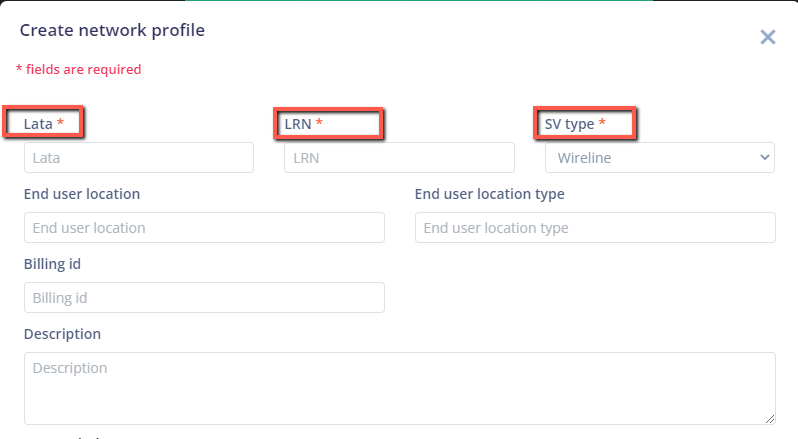
Task: Click the End user location label
Action: [x=82, y=194]
